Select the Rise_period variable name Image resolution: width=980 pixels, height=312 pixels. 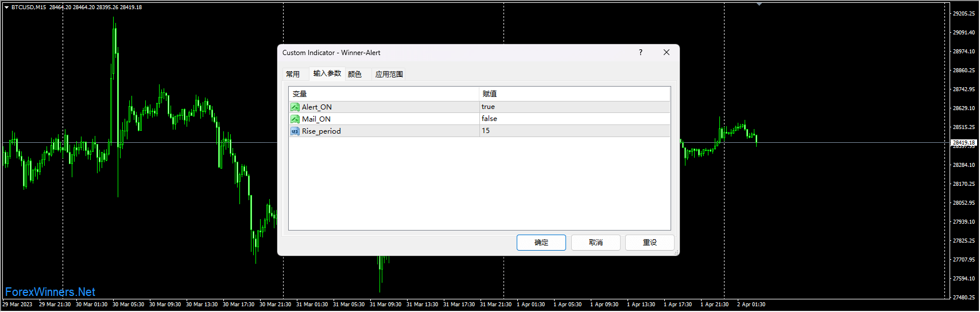(x=321, y=131)
